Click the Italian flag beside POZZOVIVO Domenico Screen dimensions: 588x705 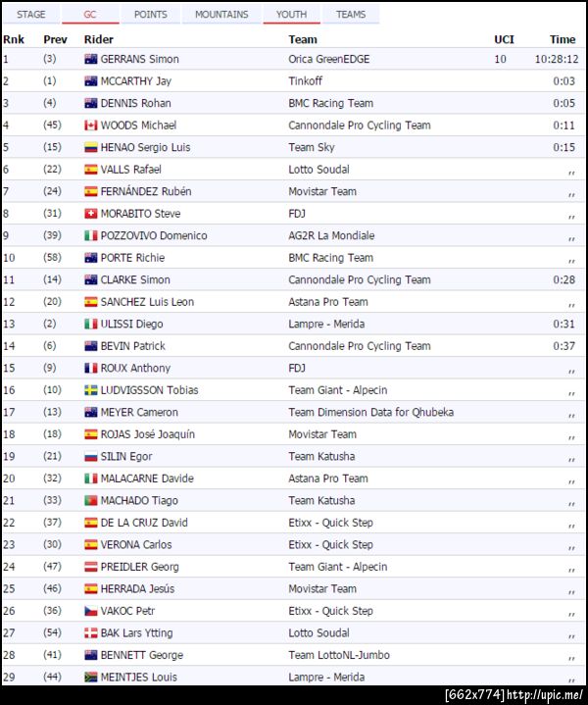(91, 235)
